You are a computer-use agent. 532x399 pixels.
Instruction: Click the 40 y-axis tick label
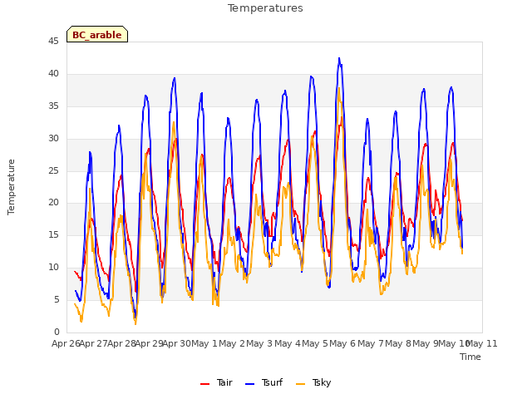click(x=53, y=73)
